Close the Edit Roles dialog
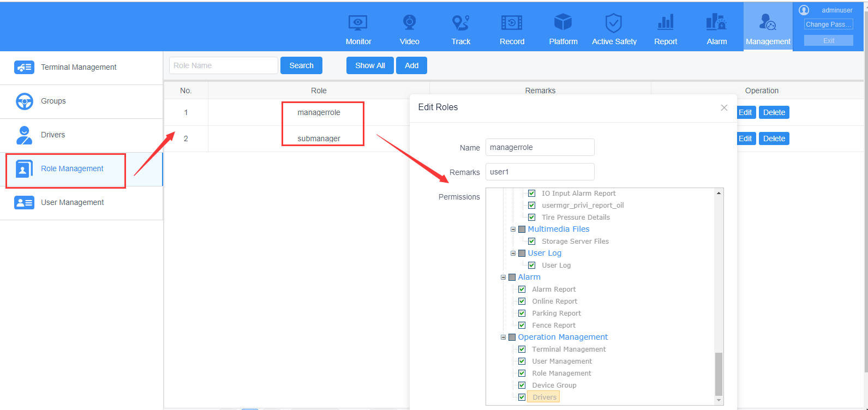Screen dimensions: 868x410 [x=724, y=107]
